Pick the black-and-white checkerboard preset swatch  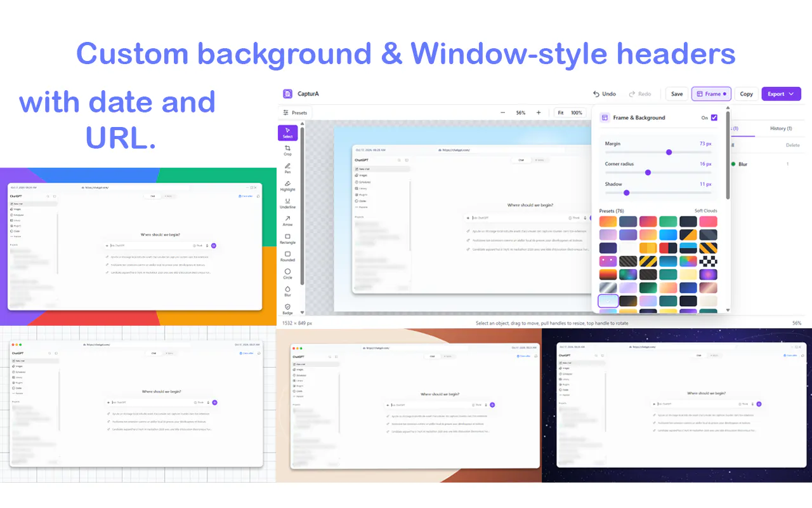click(708, 261)
